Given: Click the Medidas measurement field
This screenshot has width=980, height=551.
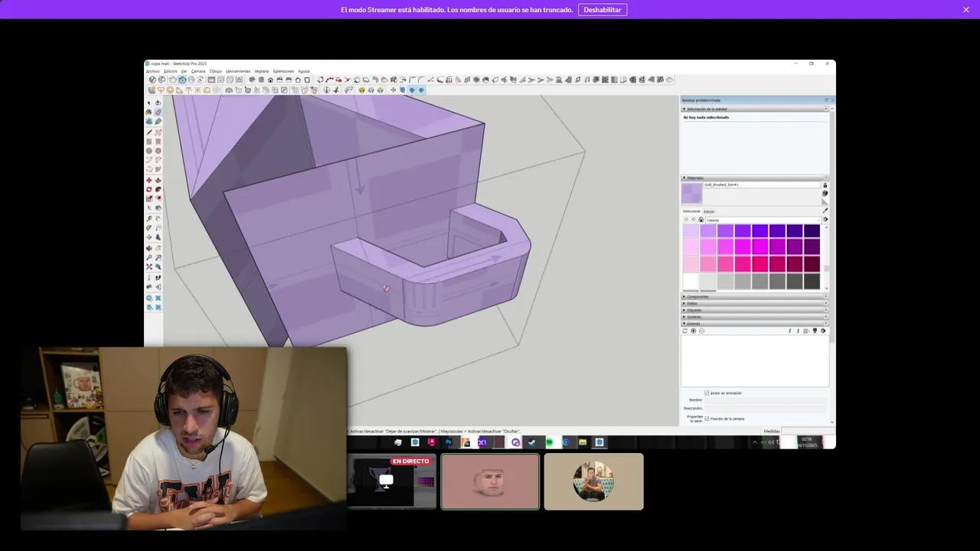Looking at the screenshot, I should tap(807, 431).
